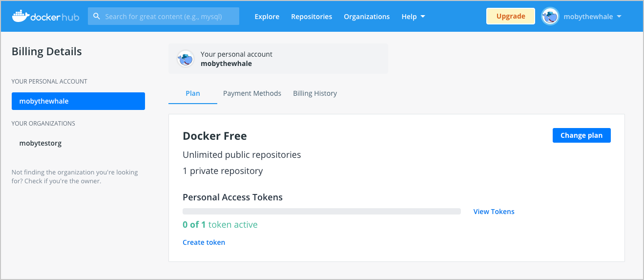The image size is (644, 280).
Task: Expand the Help dropdown menu
Action: pos(413,17)
